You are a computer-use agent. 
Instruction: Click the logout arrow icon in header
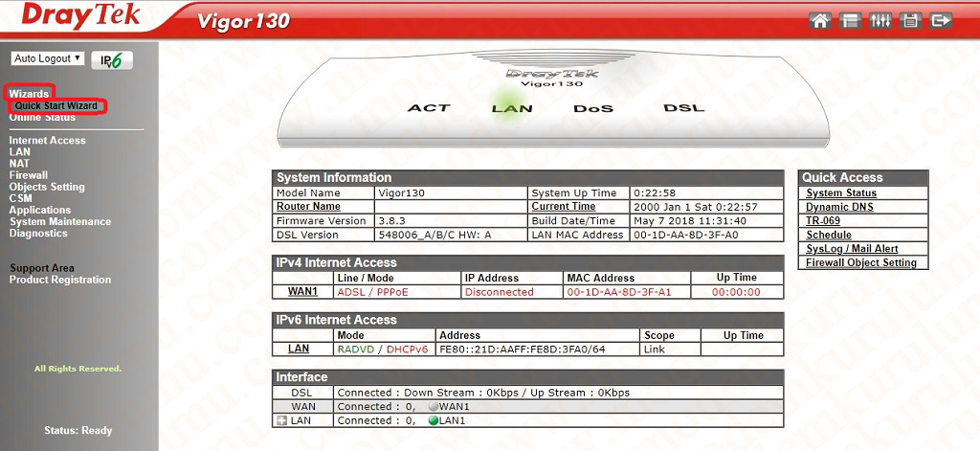point(940,21)
